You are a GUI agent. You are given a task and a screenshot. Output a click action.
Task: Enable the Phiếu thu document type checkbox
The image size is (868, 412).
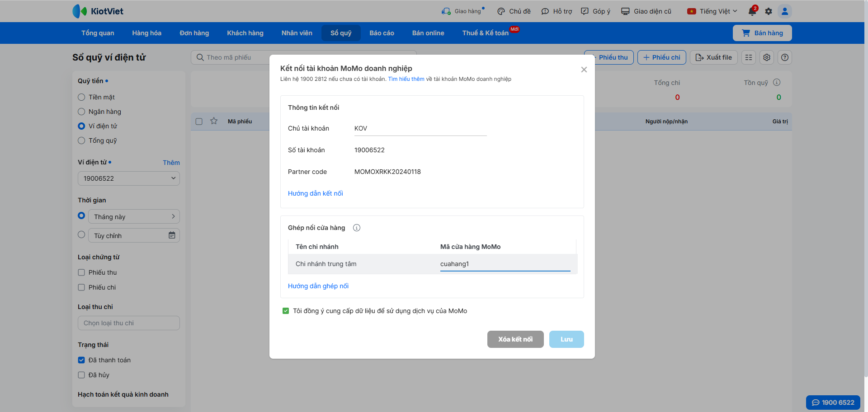[x=81, y=272]
